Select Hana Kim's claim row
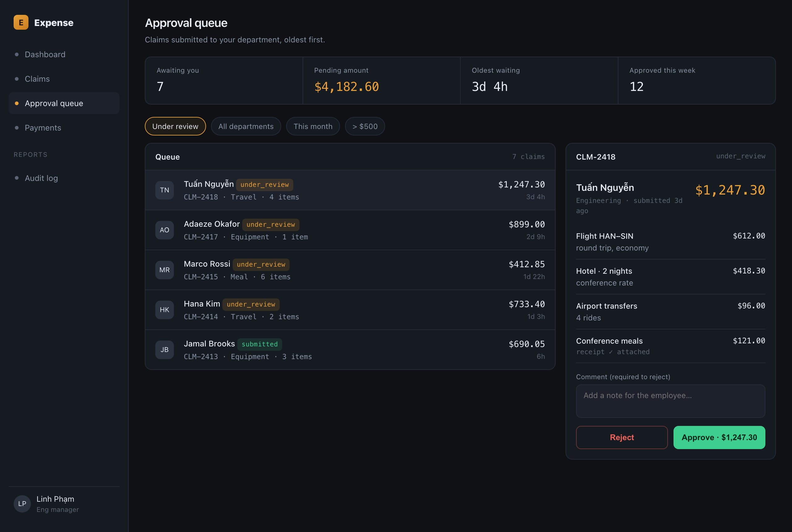This screenshot has height=532, width=792. tap(350, 310)
